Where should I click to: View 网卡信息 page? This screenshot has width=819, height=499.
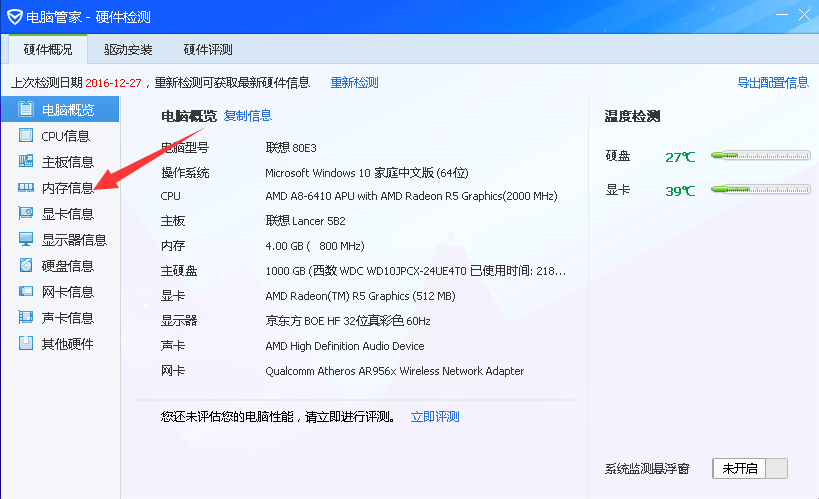click(x=60, y=292)
